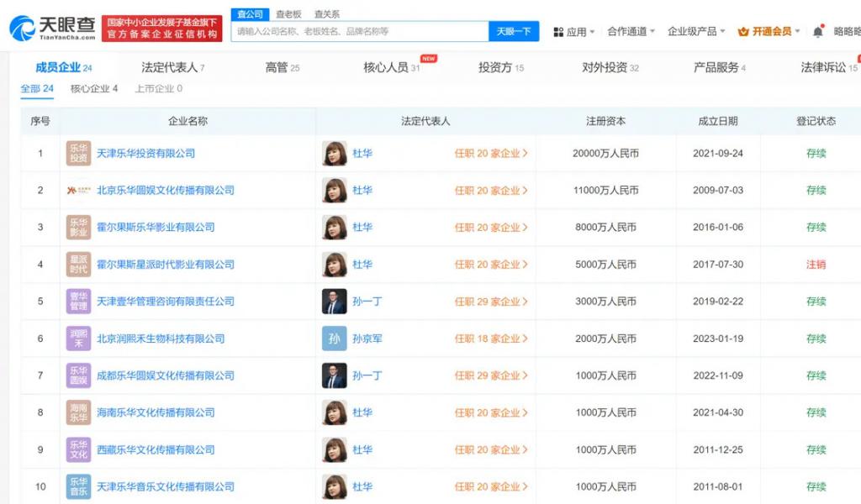Click registered capital 20000万人民币

coord(605,154)
